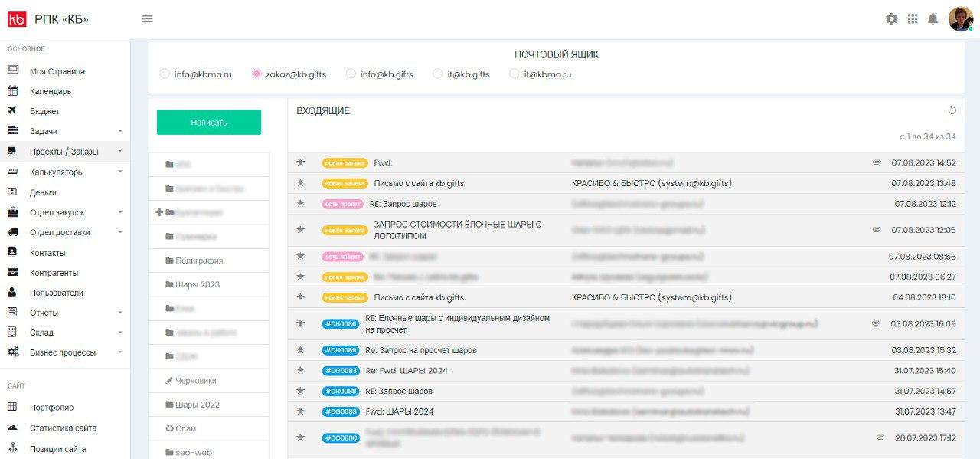Click the hamburger menu icon in header

coord(148,19)
